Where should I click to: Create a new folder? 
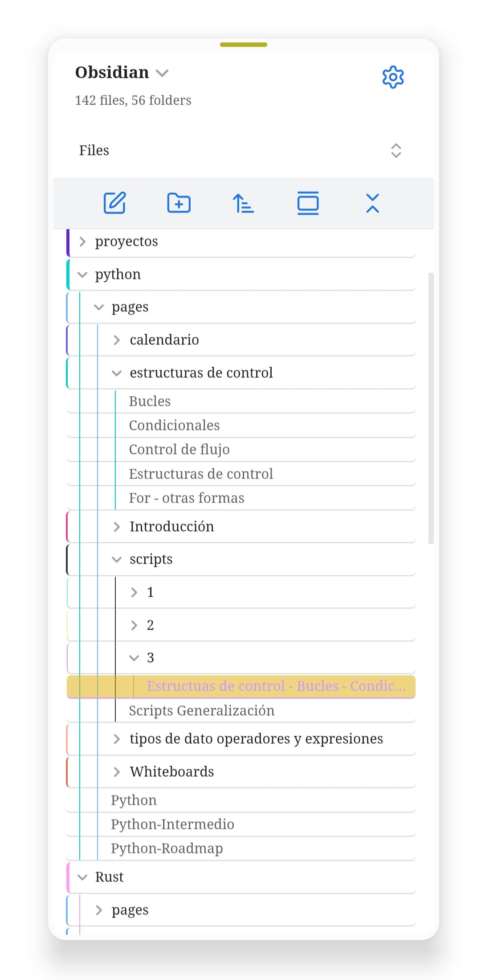pos(179,203)
